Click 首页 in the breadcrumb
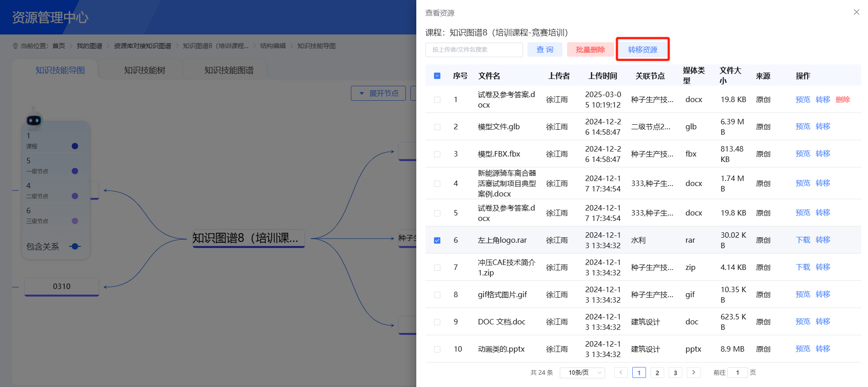Viewport: 868px width, 387px height. click(x=59, y=46)
